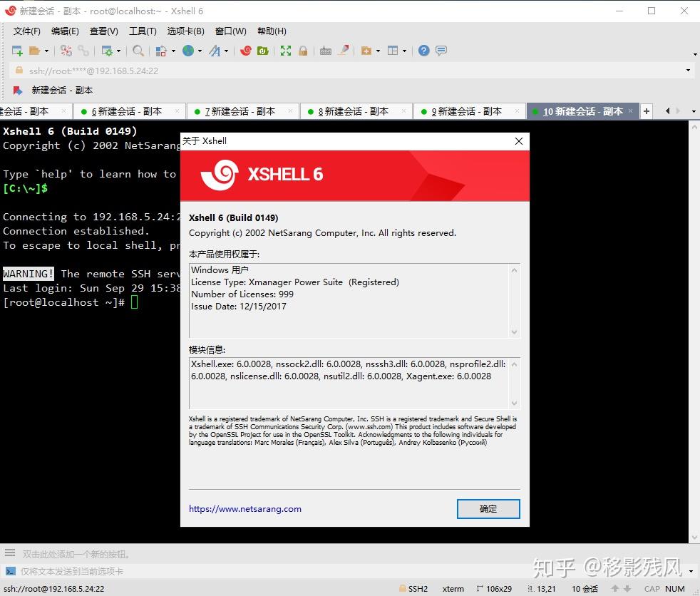Viewport: 700px width, 596px height.
Task: Open Help using the question mark icon
Action: (423, 51)
